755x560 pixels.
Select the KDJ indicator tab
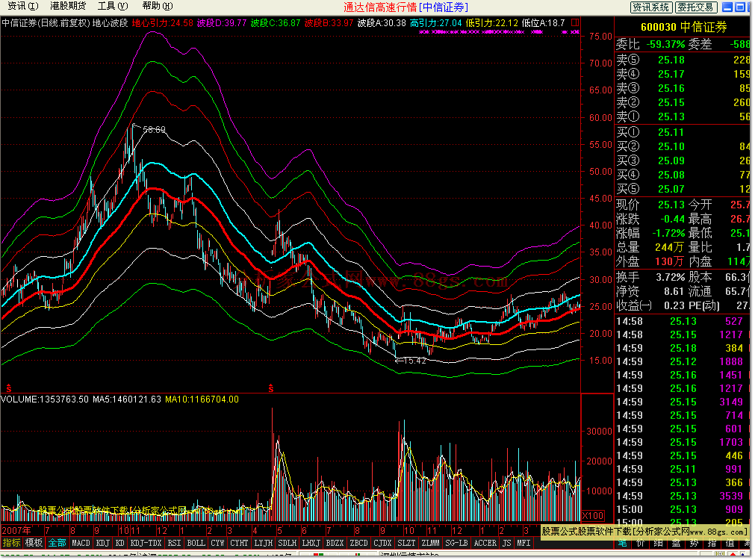(x=103, y=543)
